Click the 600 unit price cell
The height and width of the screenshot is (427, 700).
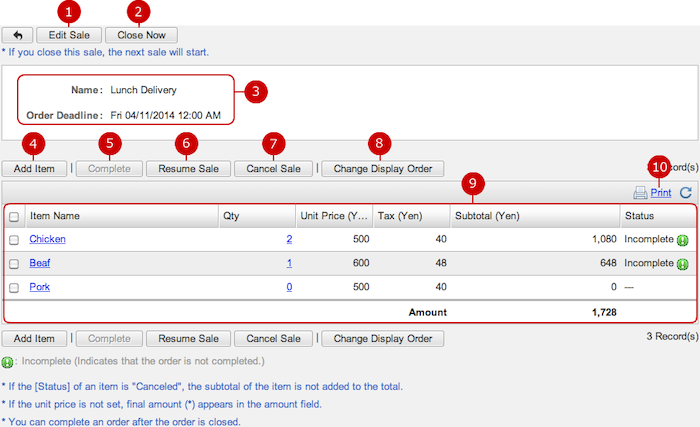point(361,263)
